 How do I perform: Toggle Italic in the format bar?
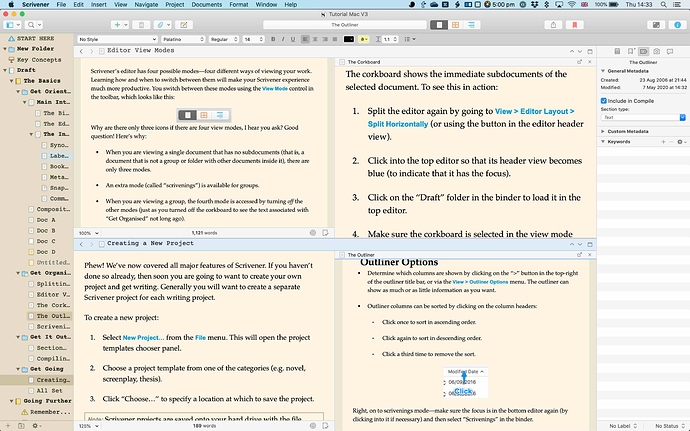point(283,39)
